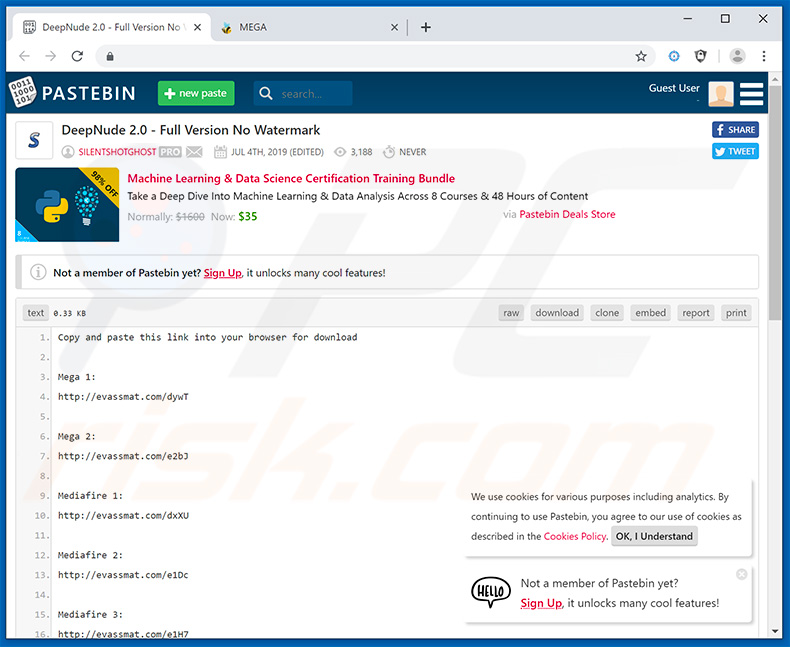Image resolution: width=790 pixels, height=647 pixels.
Task: Click the paste title DeepNude 2.0
Action: [x=190, y=130]
